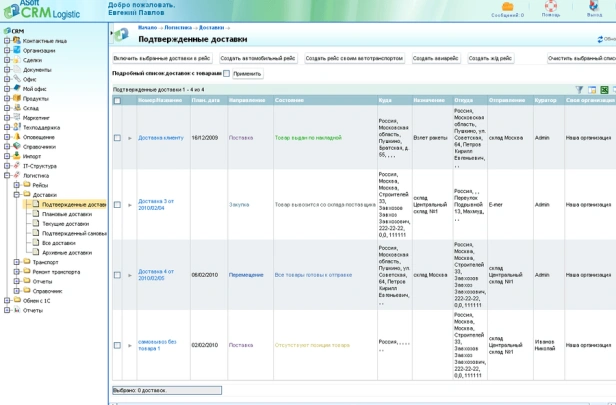
Task: Sort by 'Направление' column header
Action: coord(247,101)
